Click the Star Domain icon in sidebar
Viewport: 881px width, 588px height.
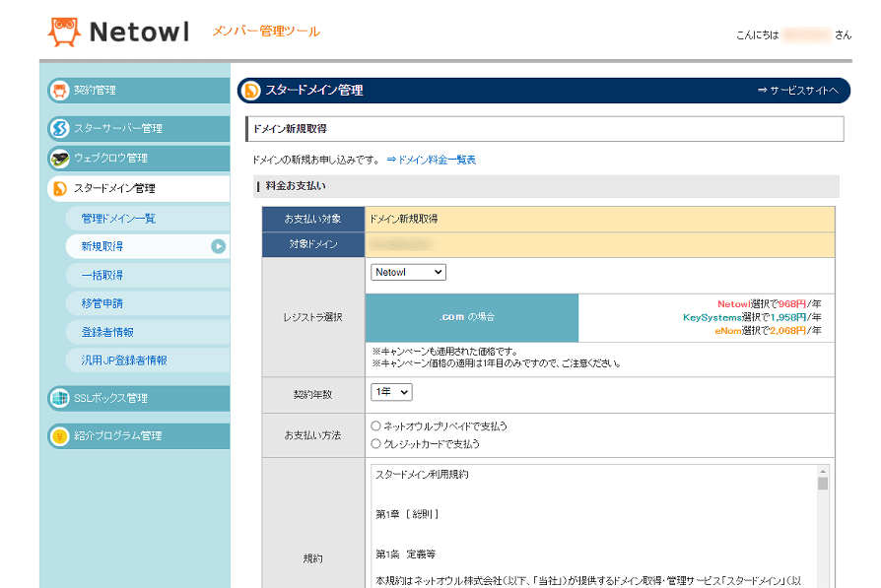pyautogui.click(x=59, y=189)
